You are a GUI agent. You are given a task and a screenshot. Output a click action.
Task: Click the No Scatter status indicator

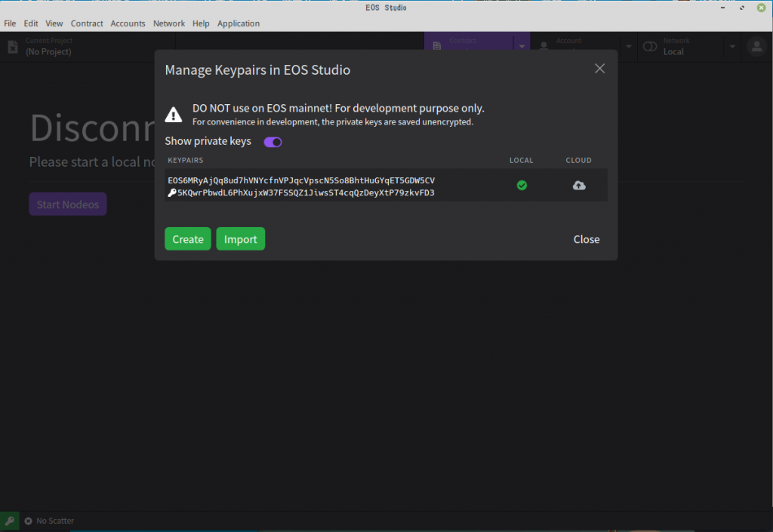[x=49, y=521]
